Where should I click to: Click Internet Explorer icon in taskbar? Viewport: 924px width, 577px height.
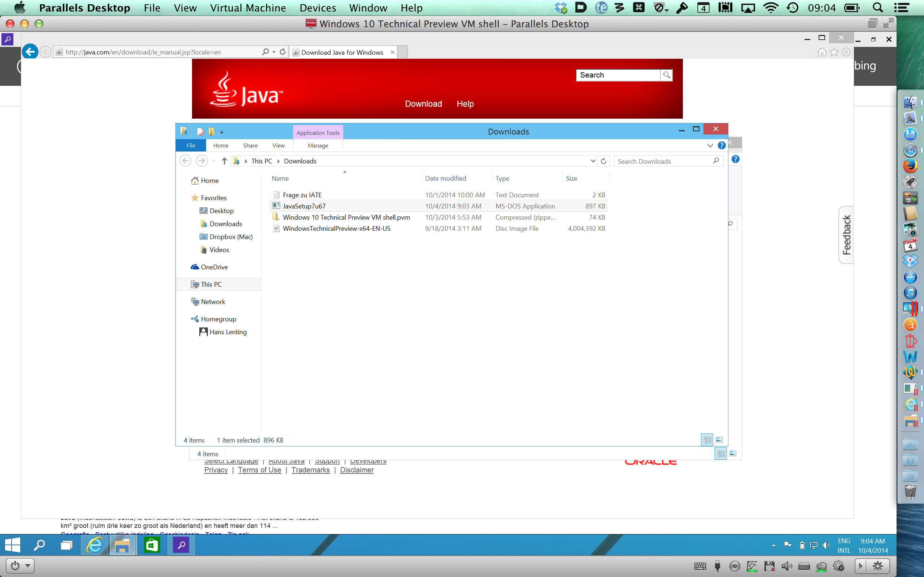tap(94, 545)
